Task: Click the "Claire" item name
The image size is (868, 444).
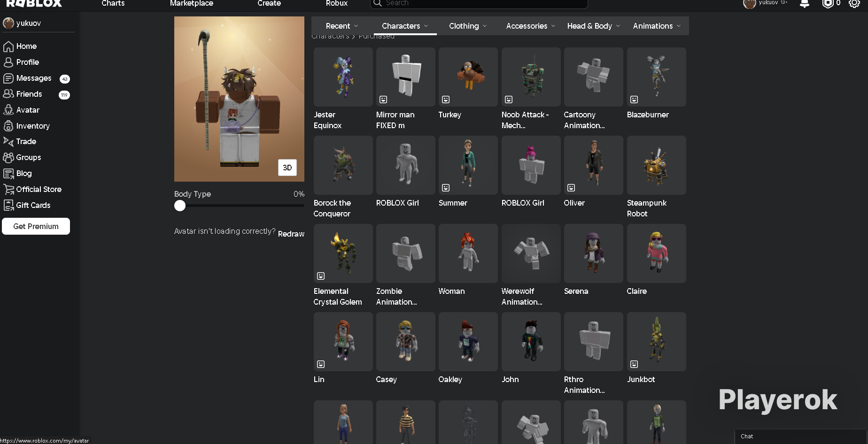Action: click(x=636, y=291)
